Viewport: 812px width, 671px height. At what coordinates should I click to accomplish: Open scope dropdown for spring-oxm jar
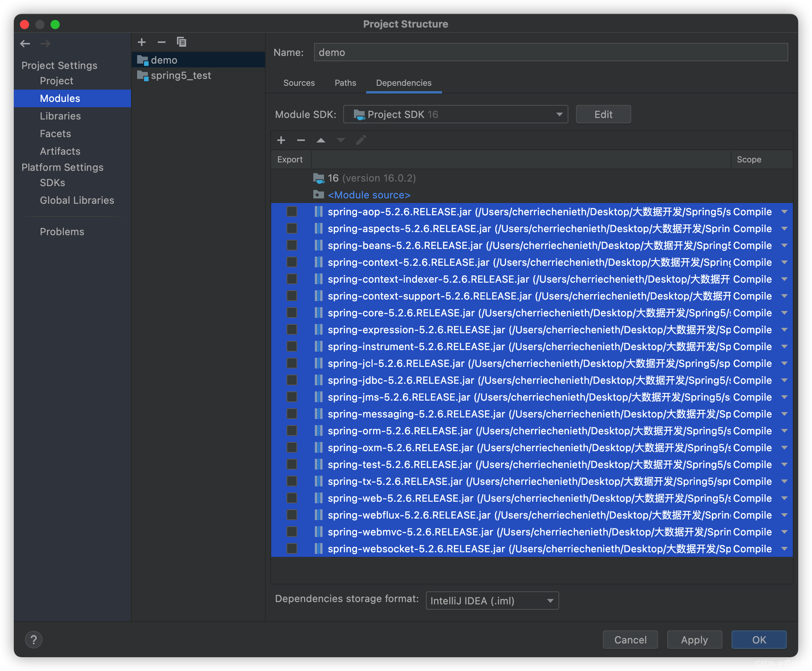click(x=784, y=448)
